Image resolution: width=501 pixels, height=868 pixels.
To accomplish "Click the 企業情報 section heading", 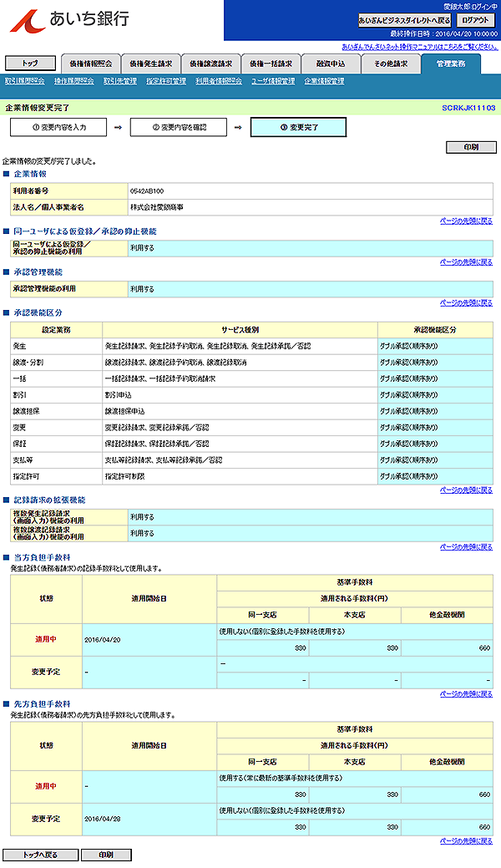I will 30,174.
